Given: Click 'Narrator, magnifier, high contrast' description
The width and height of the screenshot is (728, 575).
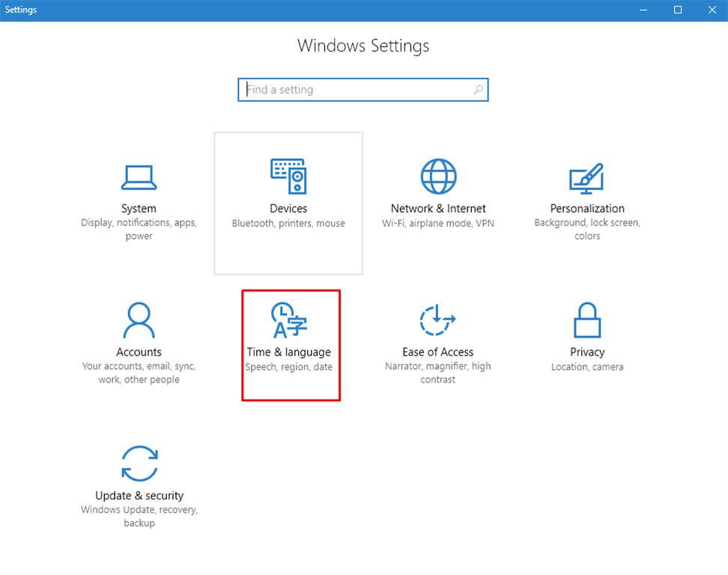Looking at the screenshot, I should pos(438,373).
